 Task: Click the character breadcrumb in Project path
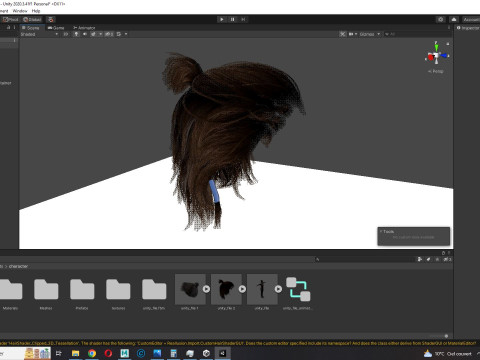tap(18, 266)
